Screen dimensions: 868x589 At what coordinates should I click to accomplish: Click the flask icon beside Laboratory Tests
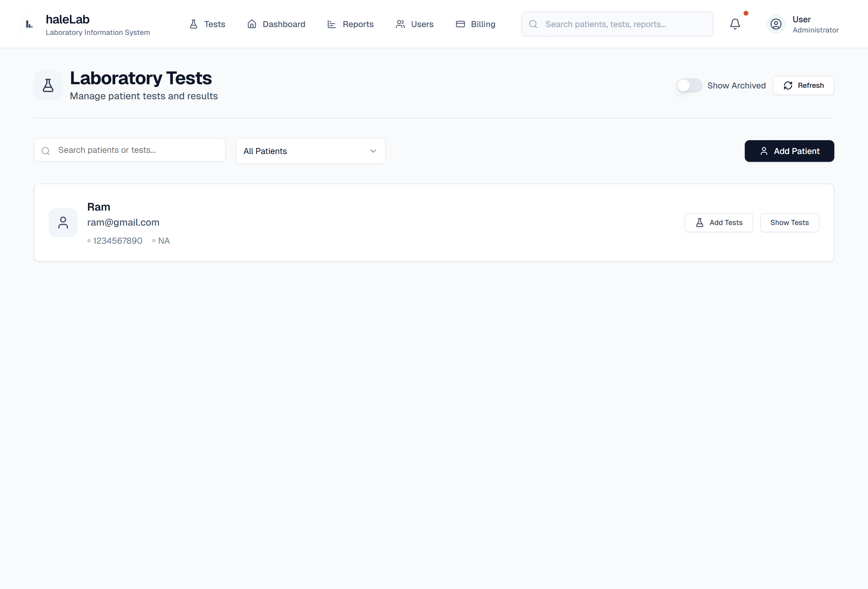click(x=48, y=86)
